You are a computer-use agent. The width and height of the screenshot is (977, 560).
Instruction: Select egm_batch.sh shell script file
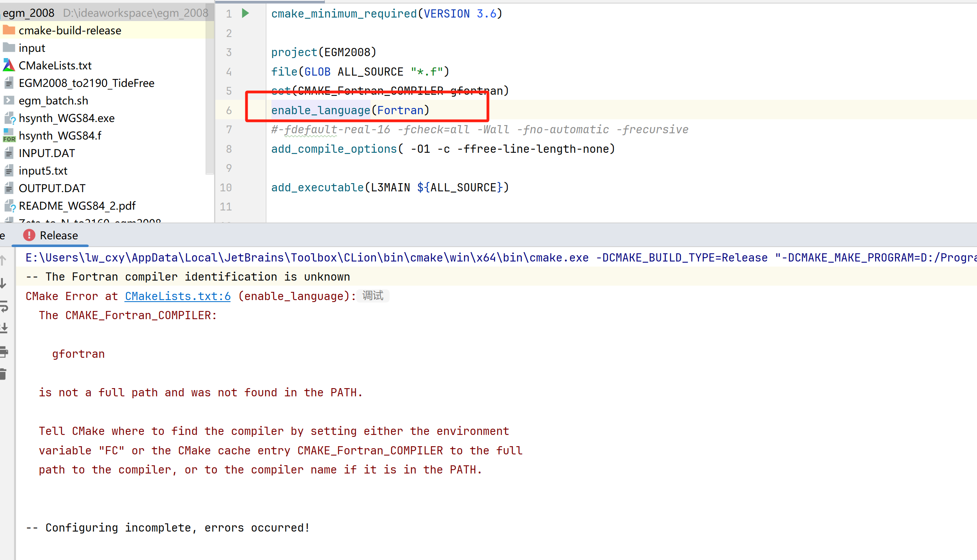[x=53, y=101]
